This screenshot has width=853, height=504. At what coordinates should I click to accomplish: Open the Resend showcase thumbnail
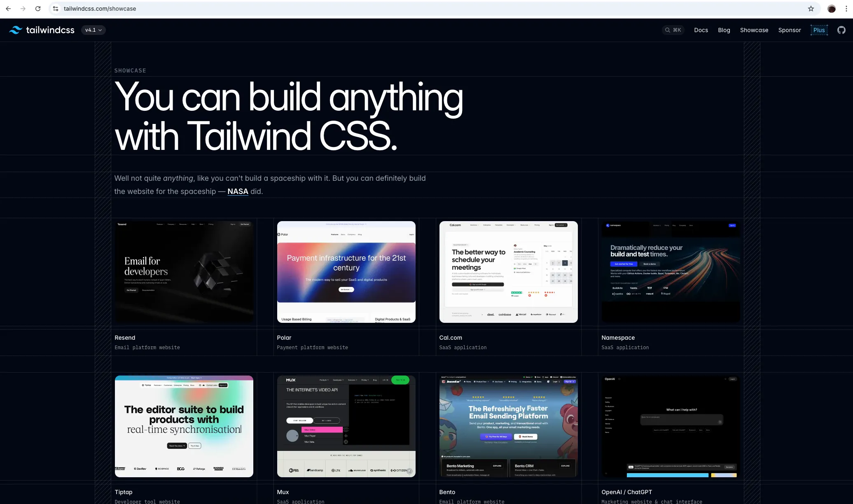point(184,271)
